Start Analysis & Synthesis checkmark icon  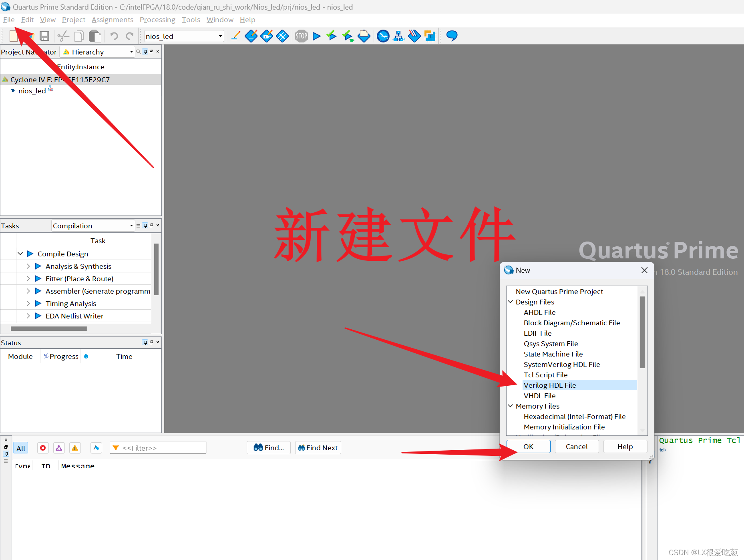coord(332,36)
